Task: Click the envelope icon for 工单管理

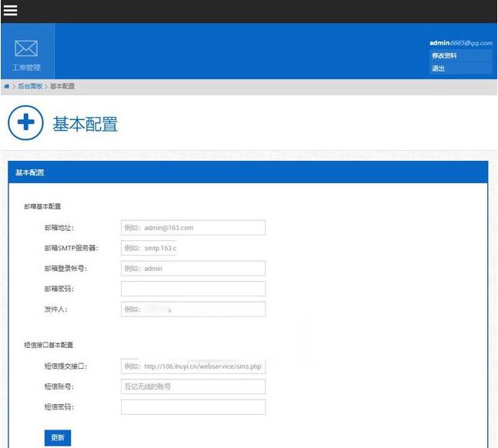Action: [x=26, y=49]
